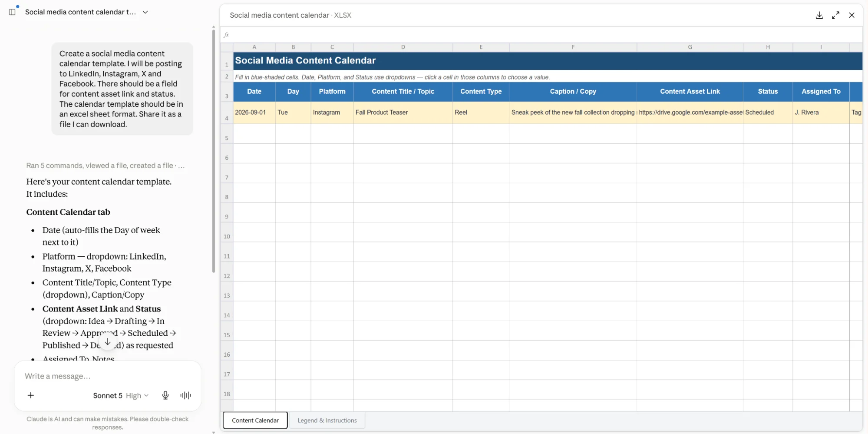Viewport: 868px width, 434px height.
Task: Click the Date header cell
Action: pyautogui.click(x=254, y=92)
